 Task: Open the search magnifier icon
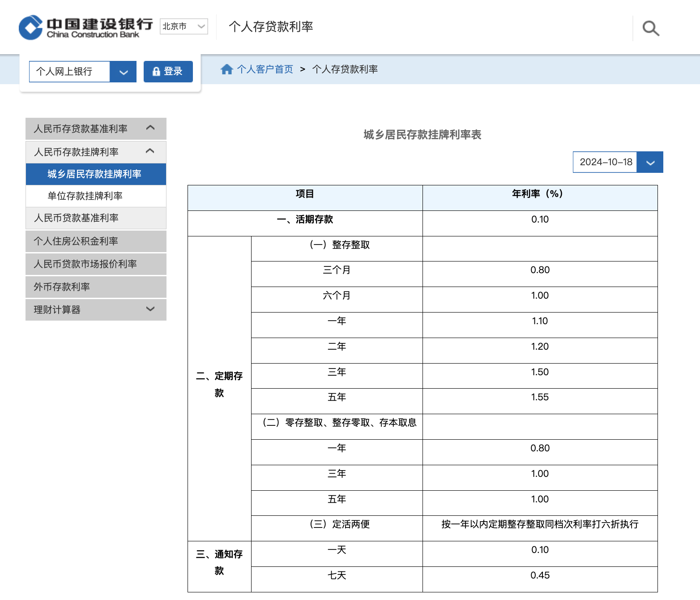tap(650, 28)
